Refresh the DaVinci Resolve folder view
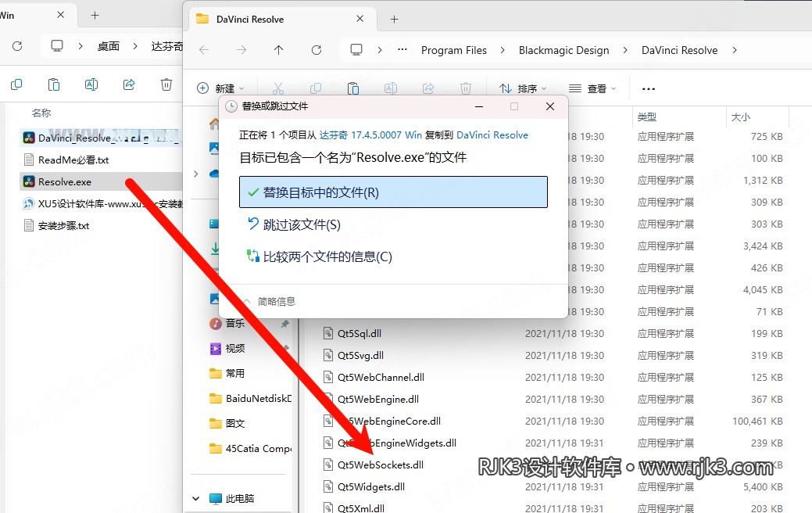 tap(317, 50)
